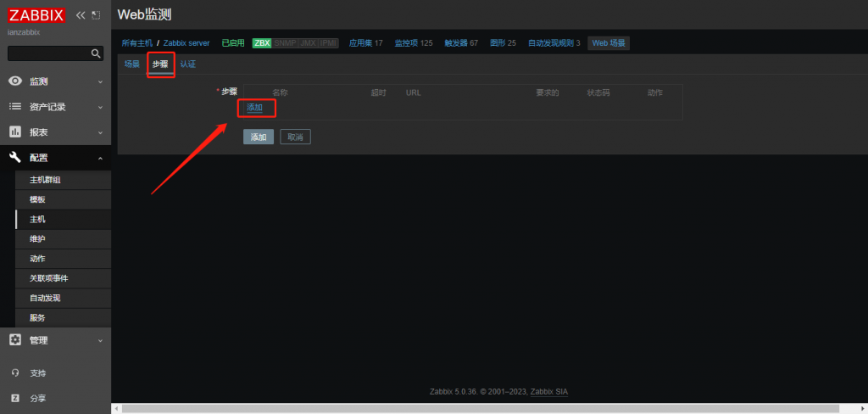The width and height of the screenshot is (868, 414).
Task: Click the 取消 button
Action: [x=296, y=137]
